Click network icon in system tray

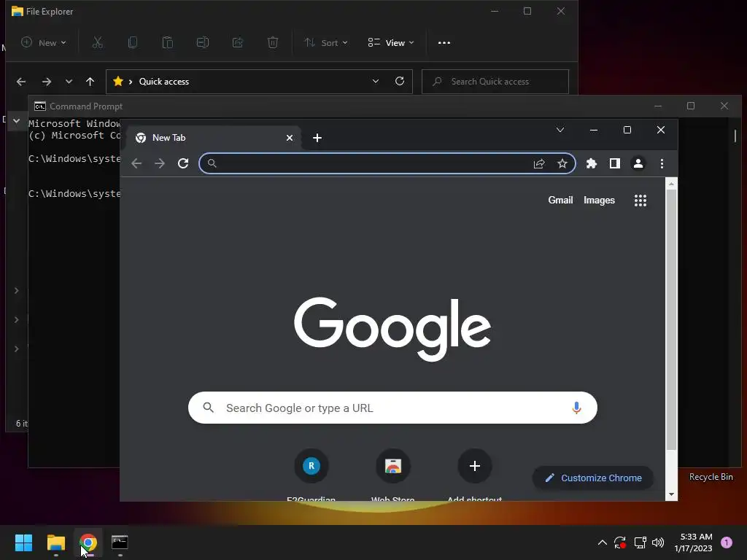[x=640, y=542]
